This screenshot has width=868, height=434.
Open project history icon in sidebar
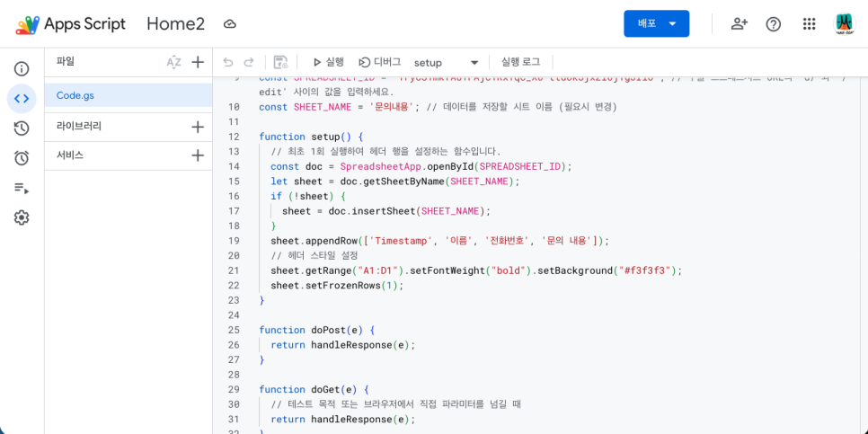(x=22, y=128)
